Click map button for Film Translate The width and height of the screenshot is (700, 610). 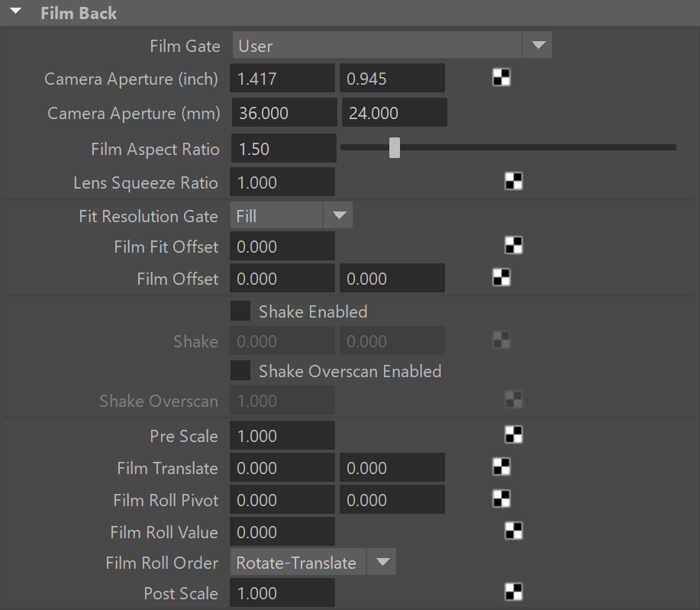502,466
